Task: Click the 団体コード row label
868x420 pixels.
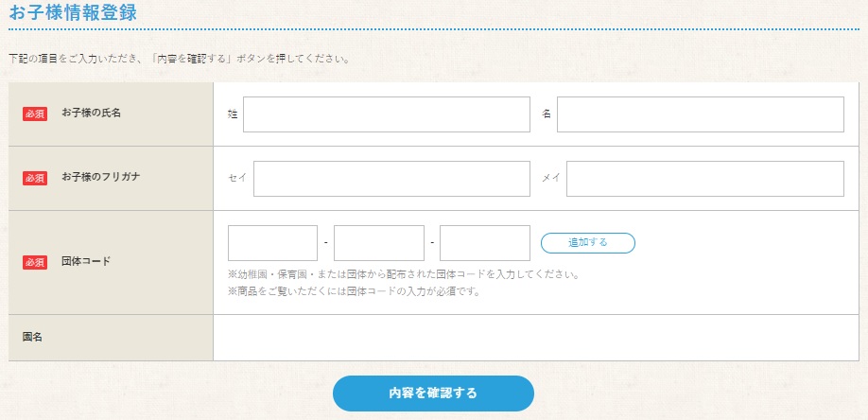Action: pos(86,261)
